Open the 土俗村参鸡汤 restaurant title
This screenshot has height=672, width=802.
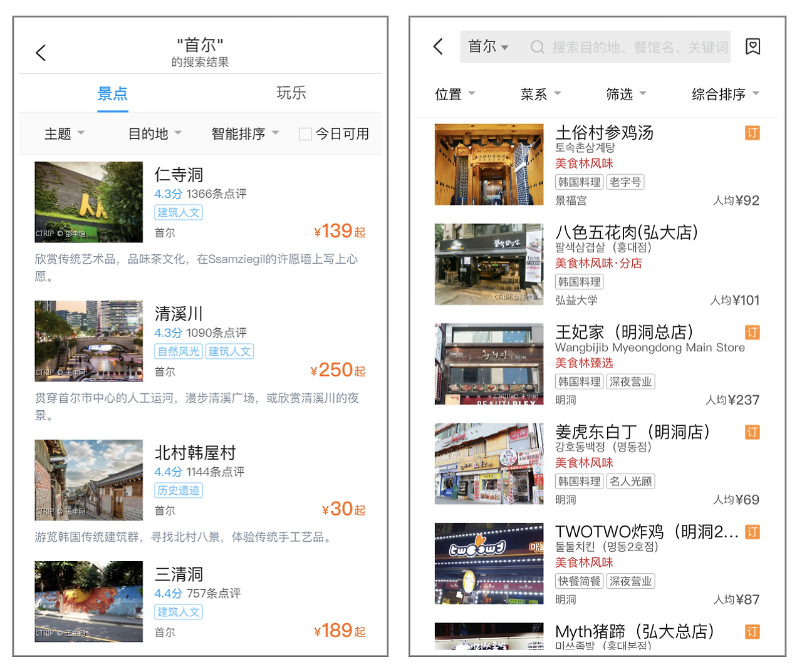click(605, 133)
